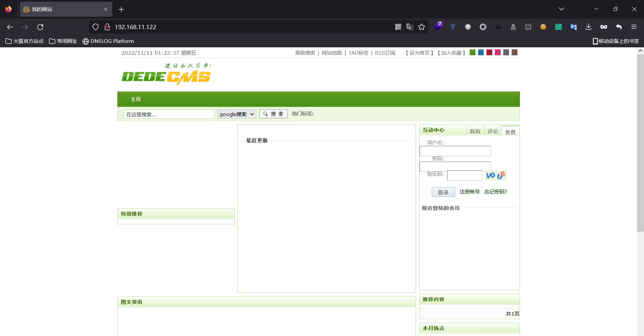Open the 网站地图 link

332,53
